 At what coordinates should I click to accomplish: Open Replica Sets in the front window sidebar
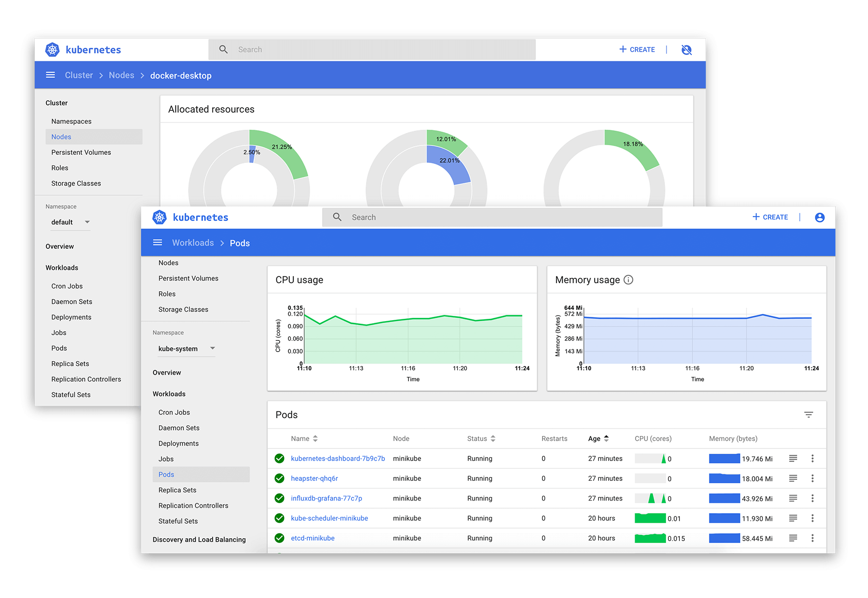[177, 490]
